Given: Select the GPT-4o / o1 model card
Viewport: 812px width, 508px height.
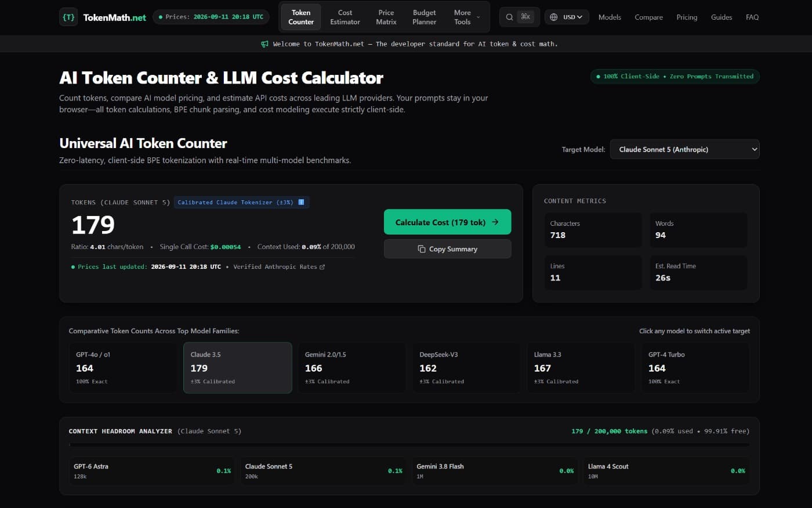Looking at the screenshot, I should tap(122, 368).
